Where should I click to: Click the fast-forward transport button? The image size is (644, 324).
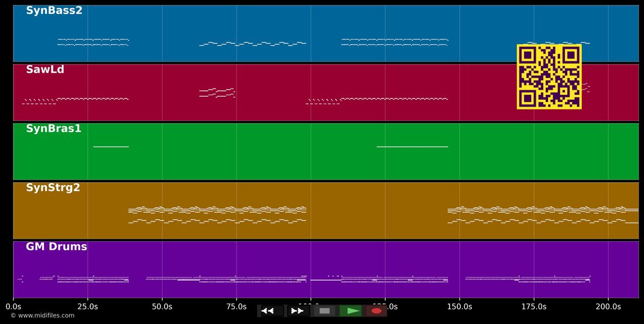click(x=298, y=311)
